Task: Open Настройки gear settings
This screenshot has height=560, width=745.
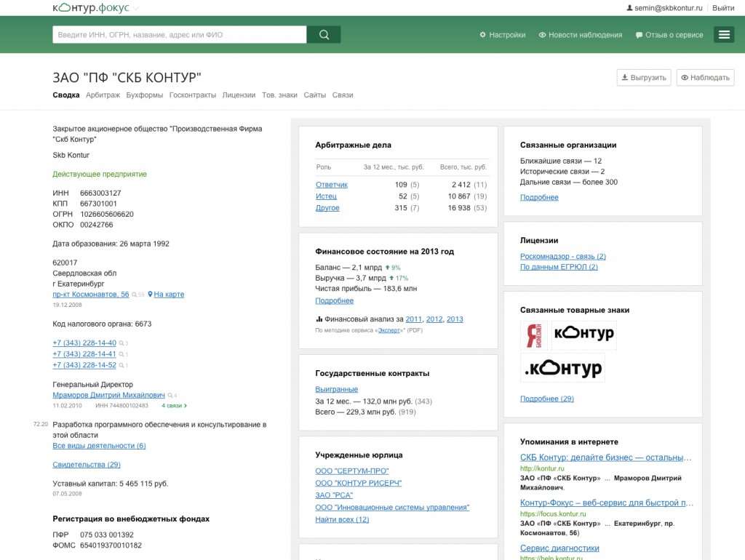Action: 502,35
